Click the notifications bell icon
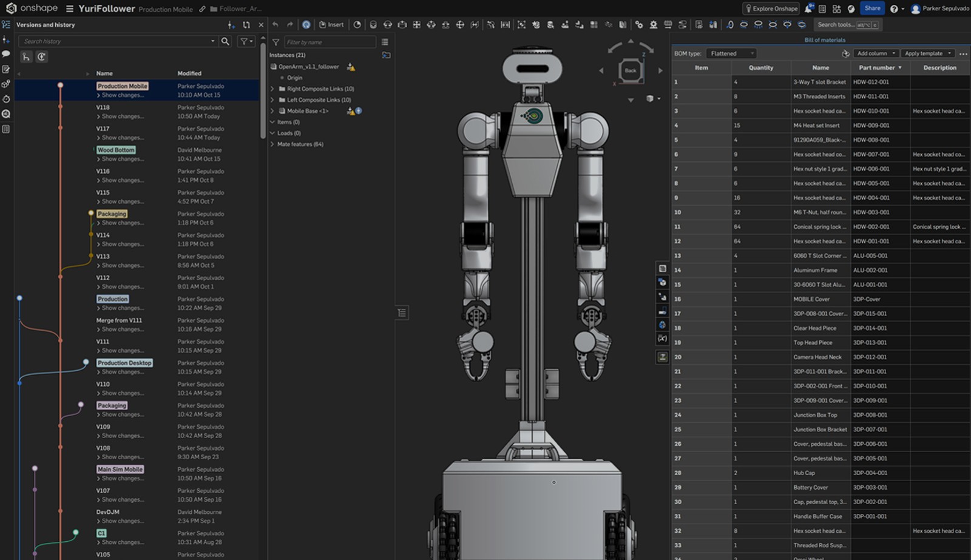 click(x=808, y=8)
